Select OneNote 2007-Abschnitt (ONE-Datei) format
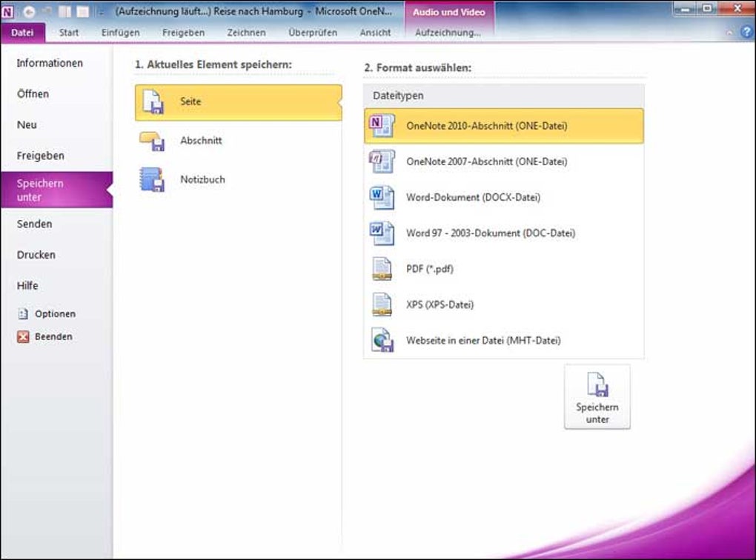756x560 pixels. pyautogui.click(x=504, y=161)
